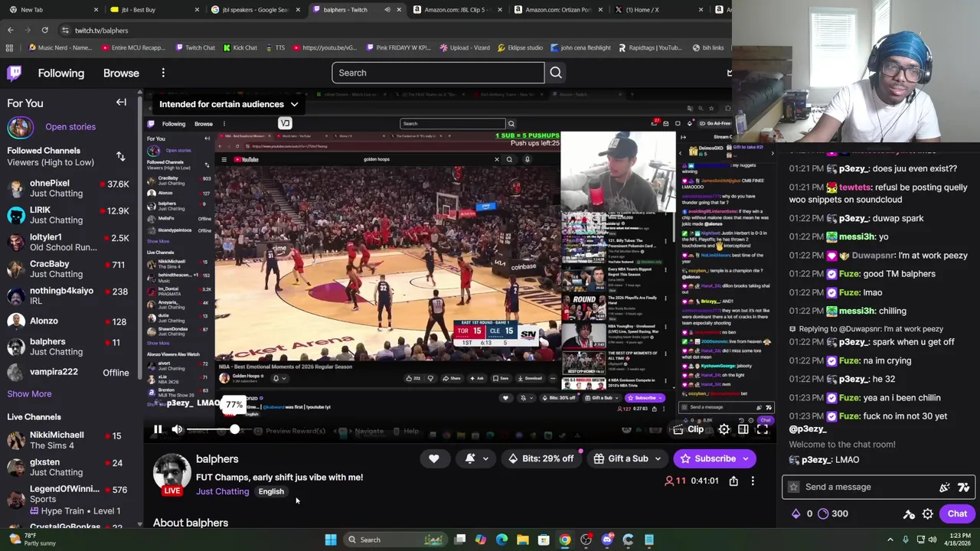This screenshot has height=551, width=980.
Task: Show more followed channels
Action: tap(29, 394)
